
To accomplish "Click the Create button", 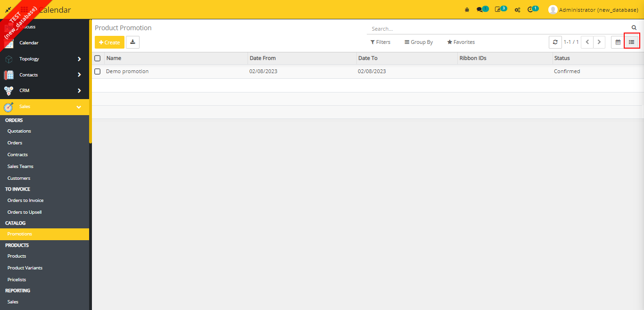I will click(x=109, y=42).
